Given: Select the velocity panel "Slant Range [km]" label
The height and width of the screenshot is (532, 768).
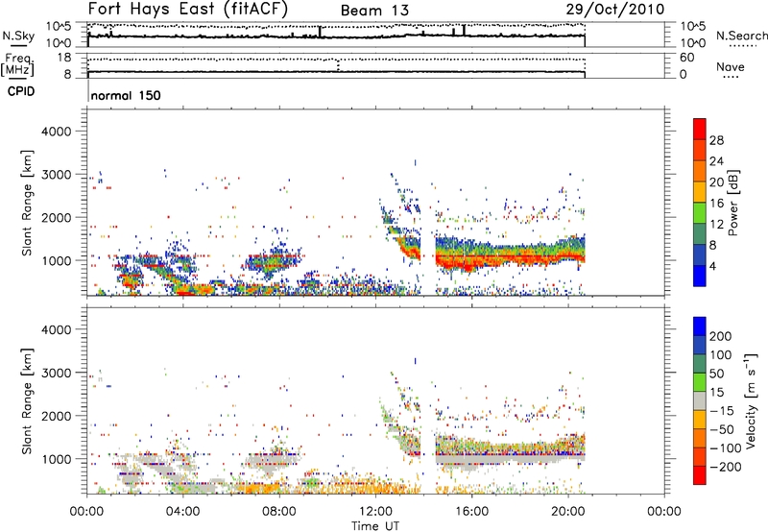Looking at the screenshot, I should click(27, 401).
